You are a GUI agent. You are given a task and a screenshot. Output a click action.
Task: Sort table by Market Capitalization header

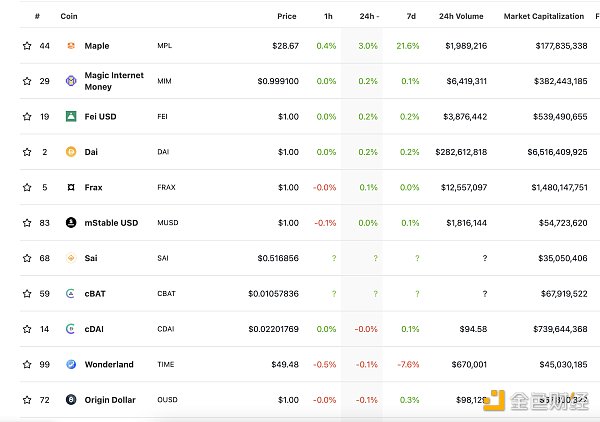pos(545,16)
